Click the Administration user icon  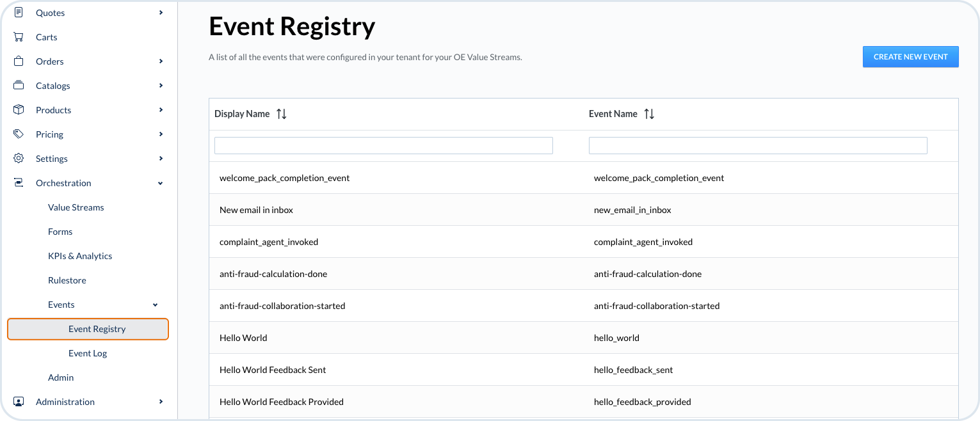coord(19,402)
